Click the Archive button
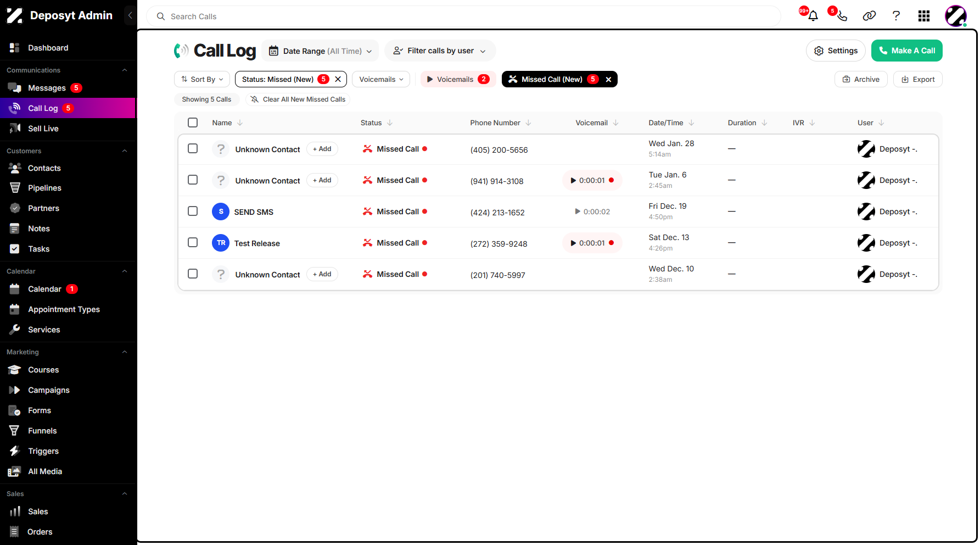The width and height of the screenshot is (980, 545). (x=861, y=79)
